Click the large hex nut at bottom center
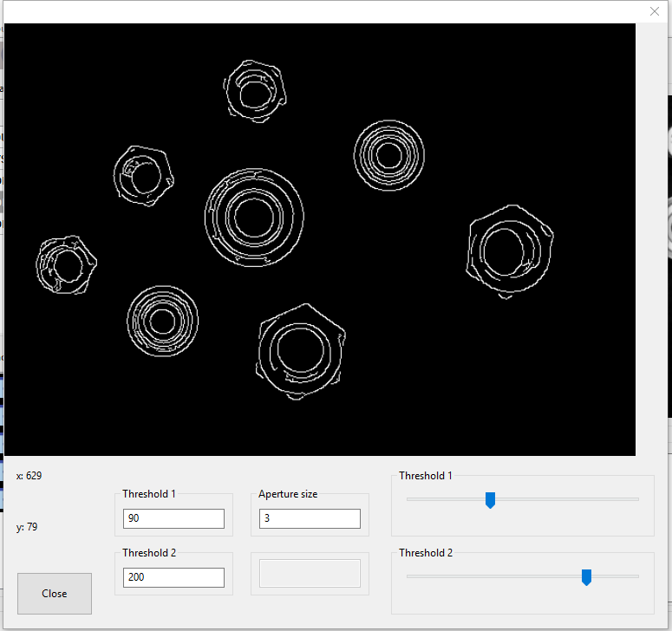 [300, 348]
